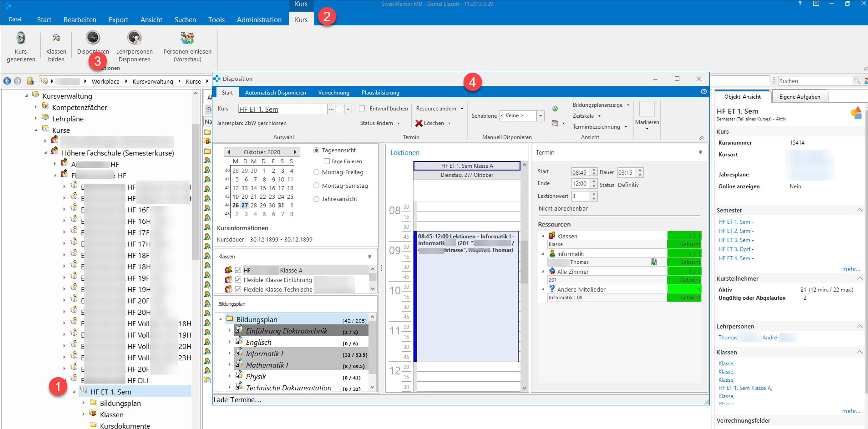
Task: Open the Resource ändern dropdown
Action: 439,108
